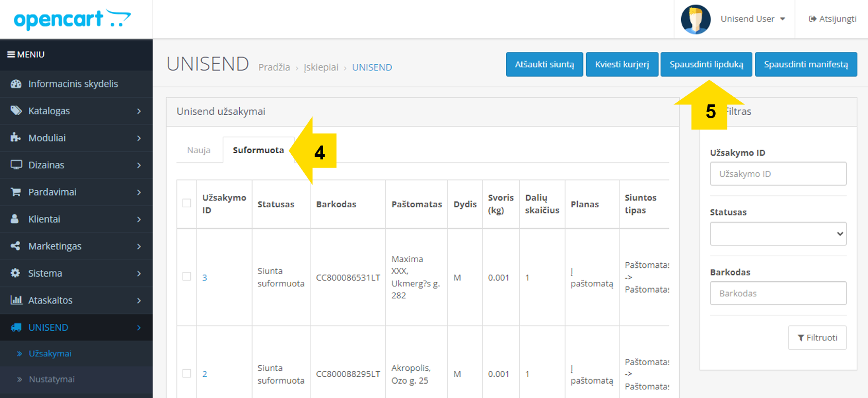Log out via the Atsijungti link
This screenshot has height=398, width=868.
[x=832, y=19]
